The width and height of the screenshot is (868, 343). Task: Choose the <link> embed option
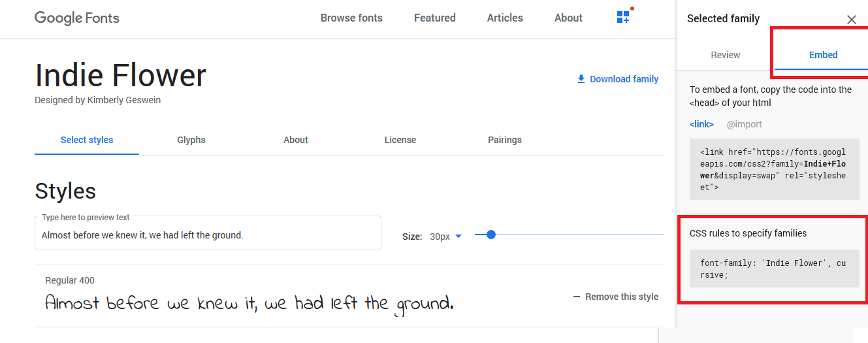click(701, 124)
